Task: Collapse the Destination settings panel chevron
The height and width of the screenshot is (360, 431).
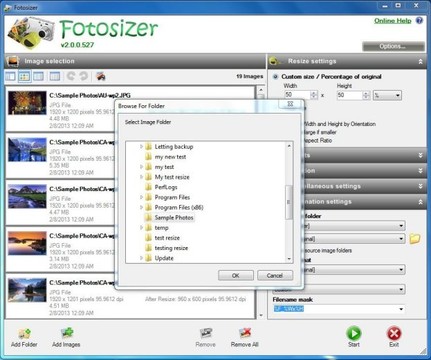Action: click(x=421, y=202)
